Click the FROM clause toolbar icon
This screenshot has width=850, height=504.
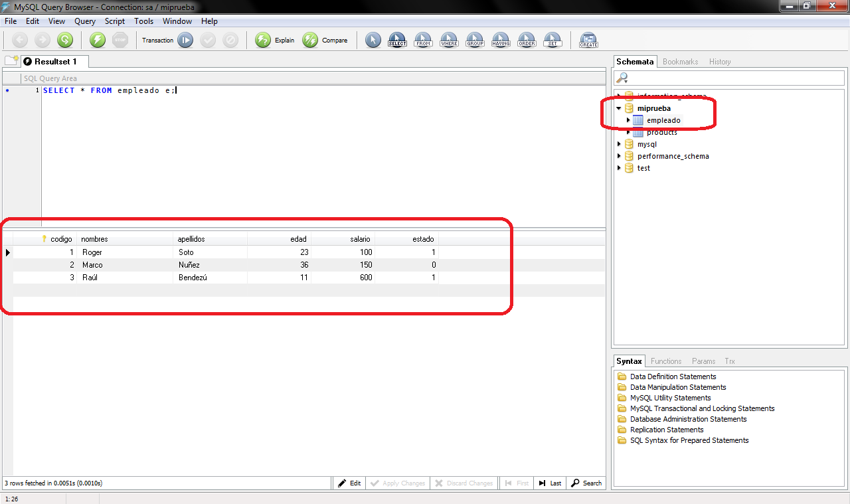[423, 40]
